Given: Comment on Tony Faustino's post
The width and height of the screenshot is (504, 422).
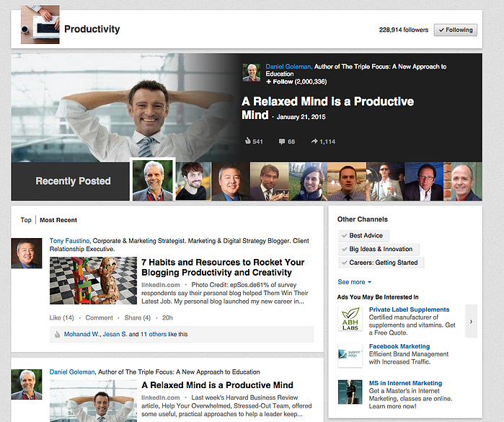Looking at the screenshot, I should pos(99,318).
